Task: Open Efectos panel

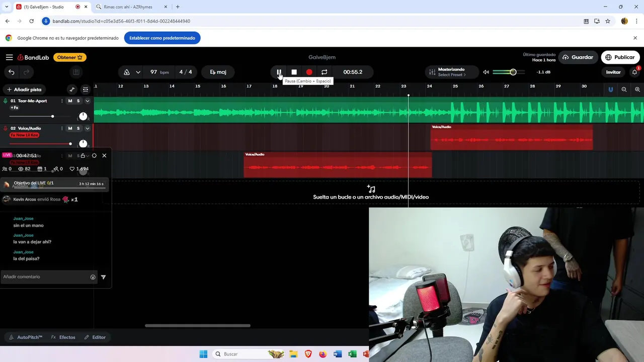Action: [x=63, y=337]
